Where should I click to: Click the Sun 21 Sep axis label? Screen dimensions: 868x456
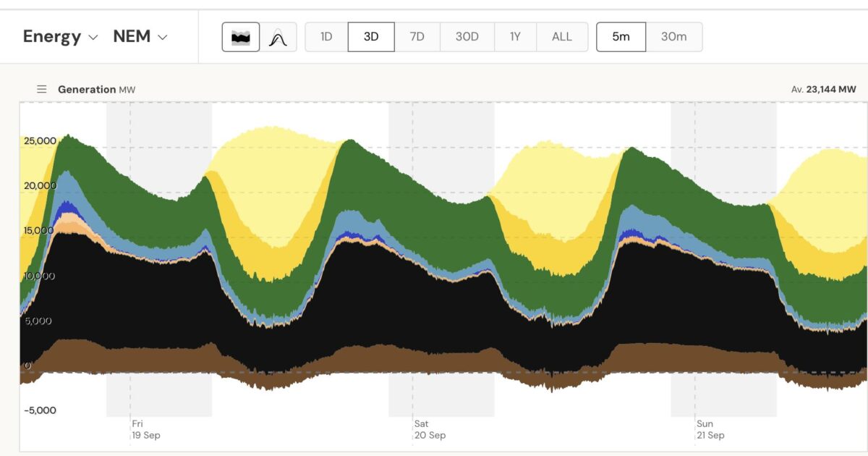tap(710, 429)
